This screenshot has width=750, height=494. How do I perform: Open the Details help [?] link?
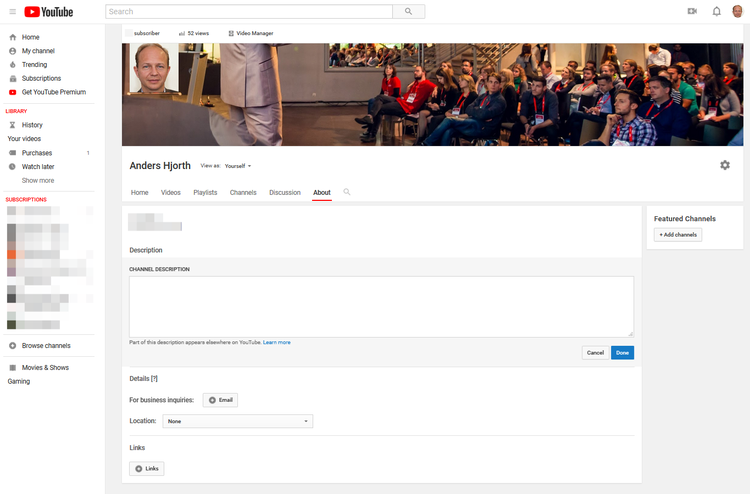[x=154, y=379]
